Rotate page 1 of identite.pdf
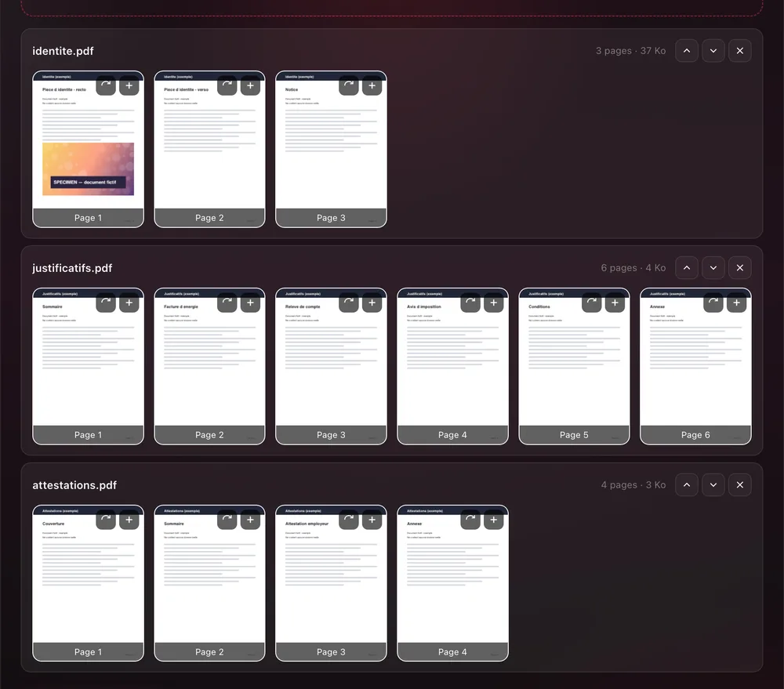The width and height of the screenshot is (784, 689). (106, 85)
